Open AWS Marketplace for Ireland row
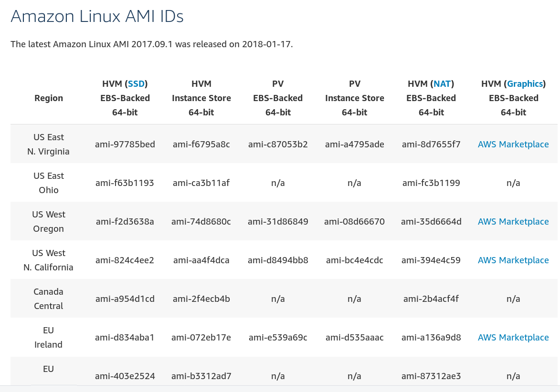Image resolution: width=560 pixels, height=392 pixels. (513, 338)
